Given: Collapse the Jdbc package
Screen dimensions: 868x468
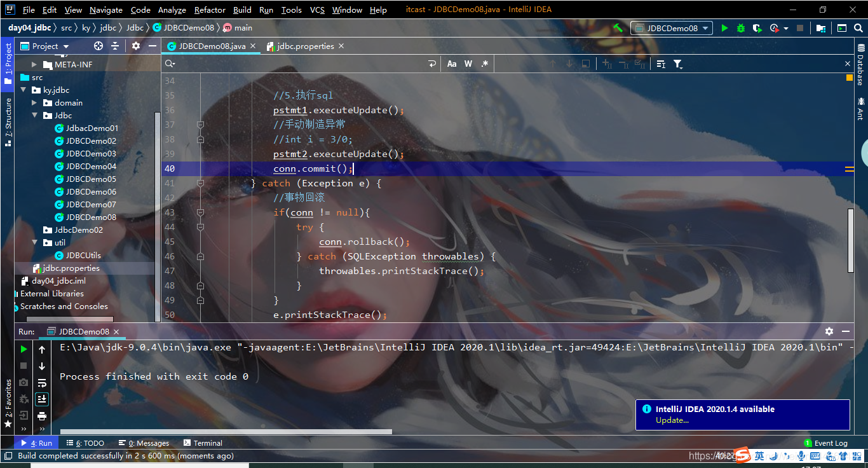Looking at the screenshot, I should click(34, 116).
